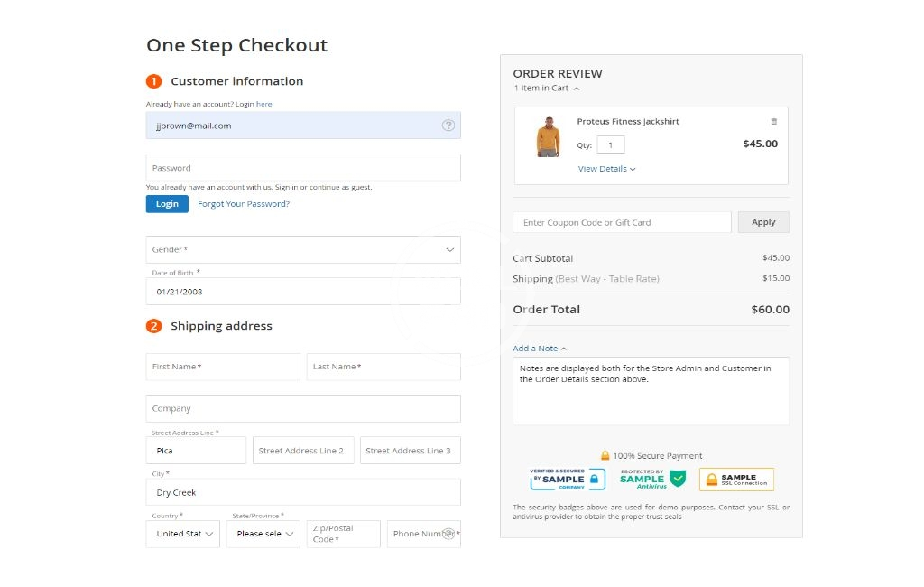
Task: Collapse the Add a Note section
Action: click(x=540, y=349)
